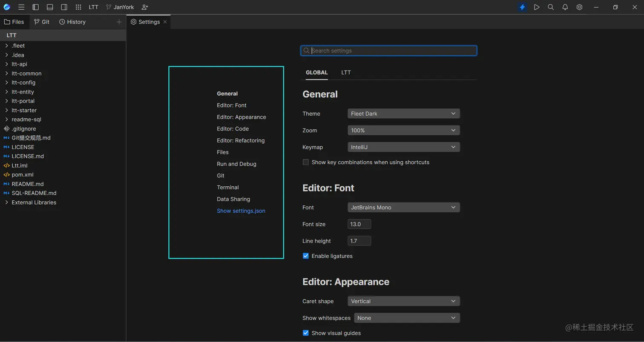
Task: Expand the .idea folder
Action: point(6,55)
